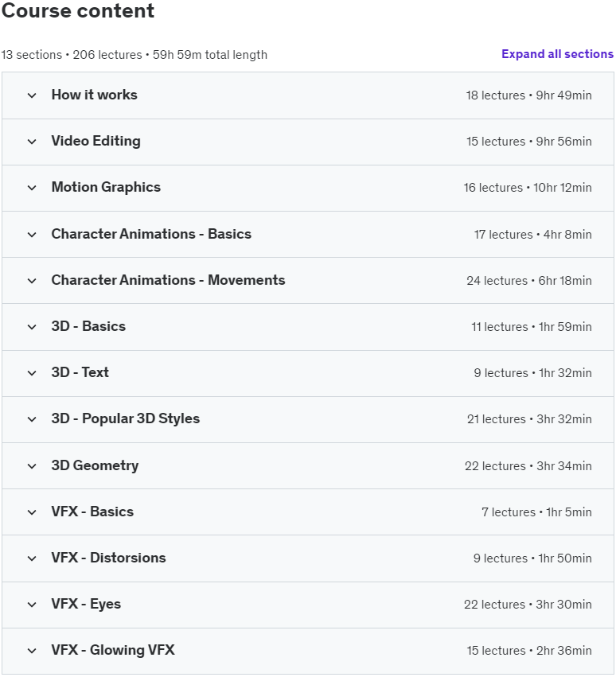Expand the How it works chevron

click(x=32, y=95)
